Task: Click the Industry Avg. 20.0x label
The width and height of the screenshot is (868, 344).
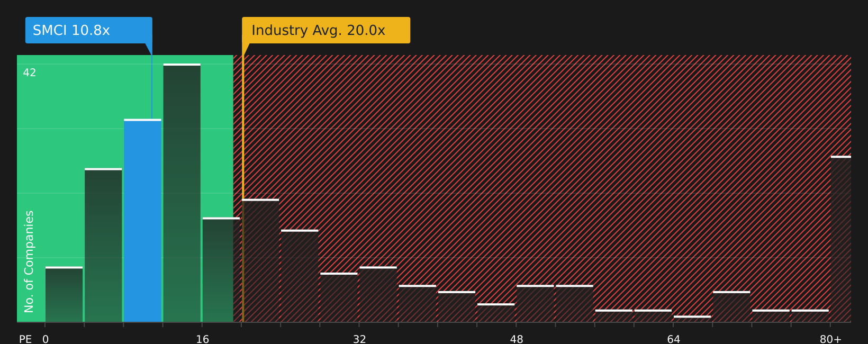Action: (x=326, y=30)
